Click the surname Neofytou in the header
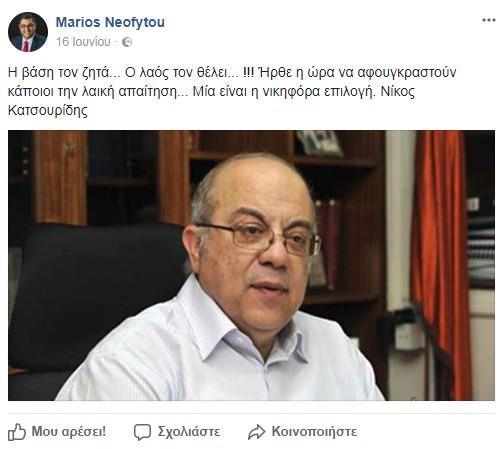 (135, 22)
